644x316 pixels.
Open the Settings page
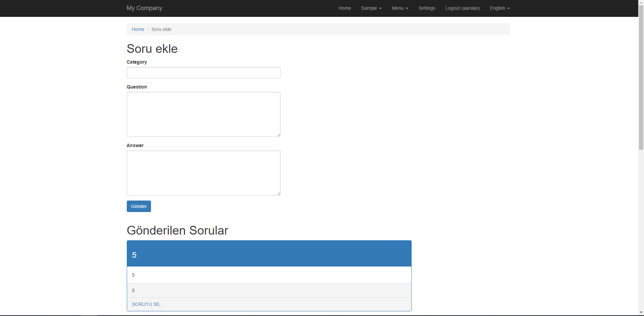point(426,8)
